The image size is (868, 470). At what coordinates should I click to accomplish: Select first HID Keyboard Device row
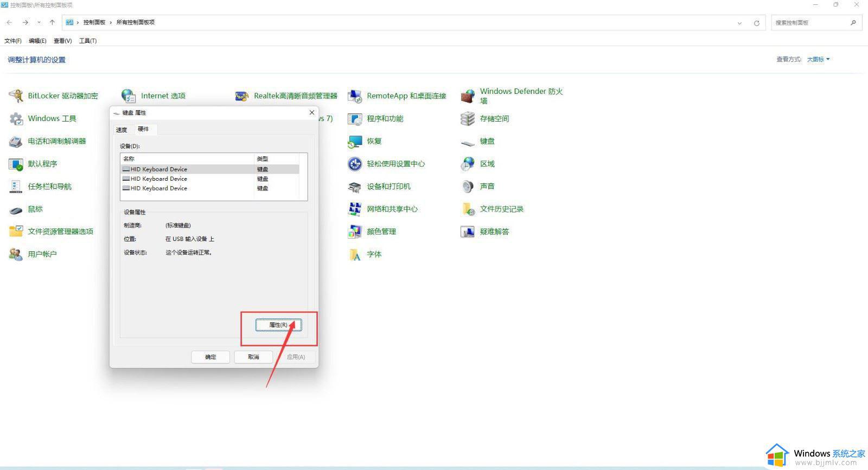(209, 169)
